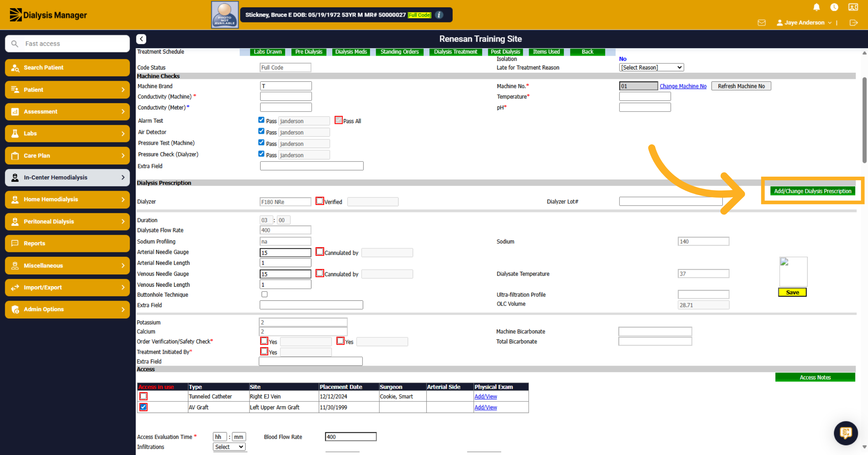
Task: Expand the Assessment sidebar menu
Action: (x=67, y=111)
